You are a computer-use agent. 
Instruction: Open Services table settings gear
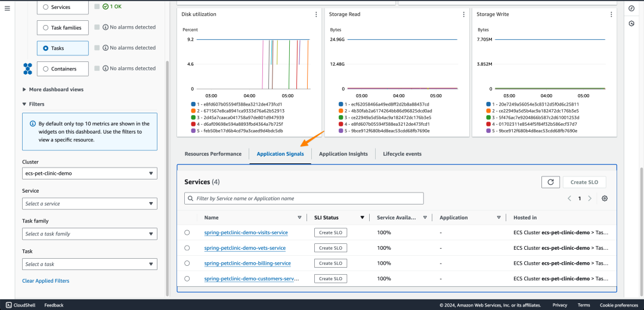click(x=605, y=199)
